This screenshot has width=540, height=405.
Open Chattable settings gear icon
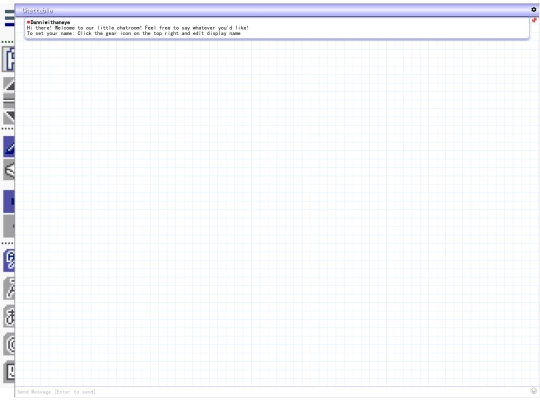point(533,10)
